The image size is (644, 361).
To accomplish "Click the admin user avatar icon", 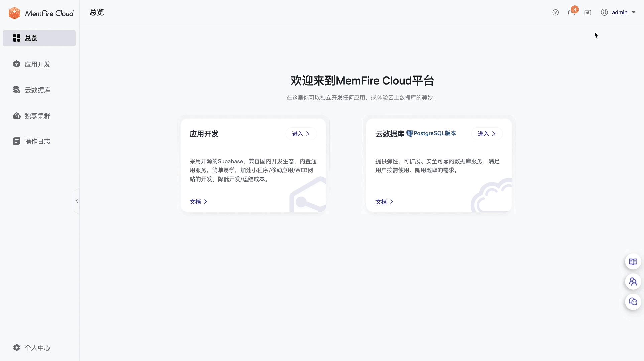I will [x=604, y=12].
